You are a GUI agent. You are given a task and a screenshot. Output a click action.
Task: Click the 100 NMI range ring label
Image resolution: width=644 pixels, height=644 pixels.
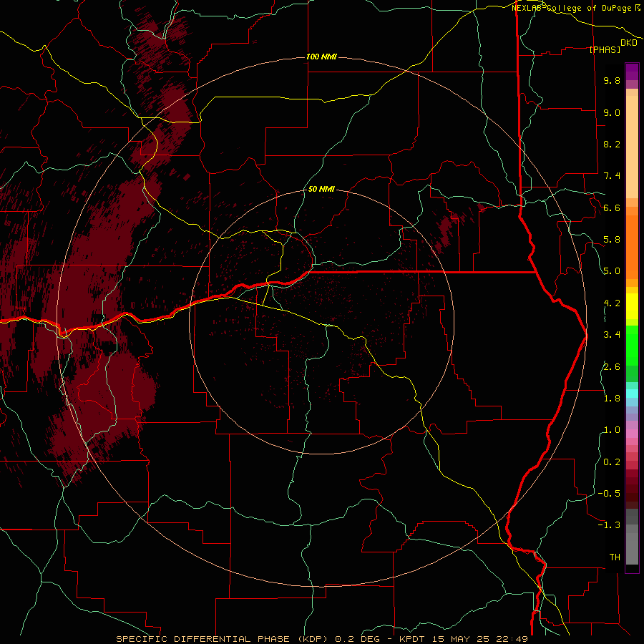(321, 57)
